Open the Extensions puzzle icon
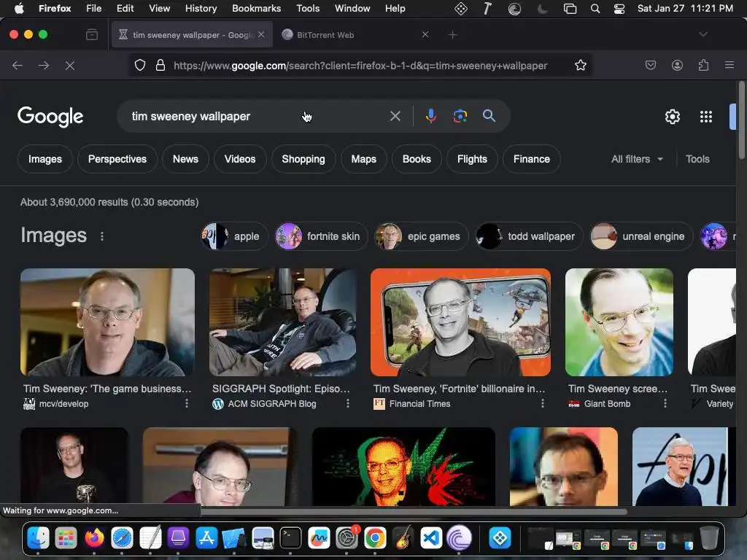The width and height of the screenshot is (747, 560). (x=703, y=65)
